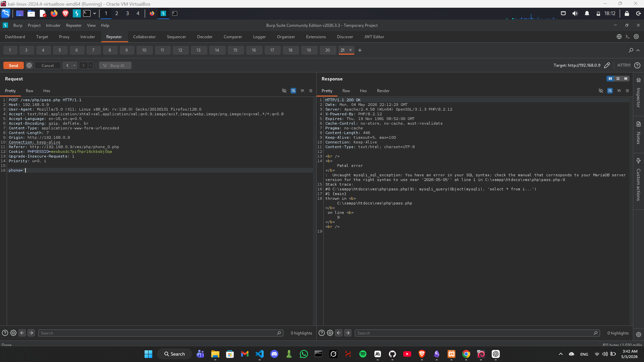Select request Hex view tab
The height and width of the screenshot is (362, 644).
pos(47,91)
